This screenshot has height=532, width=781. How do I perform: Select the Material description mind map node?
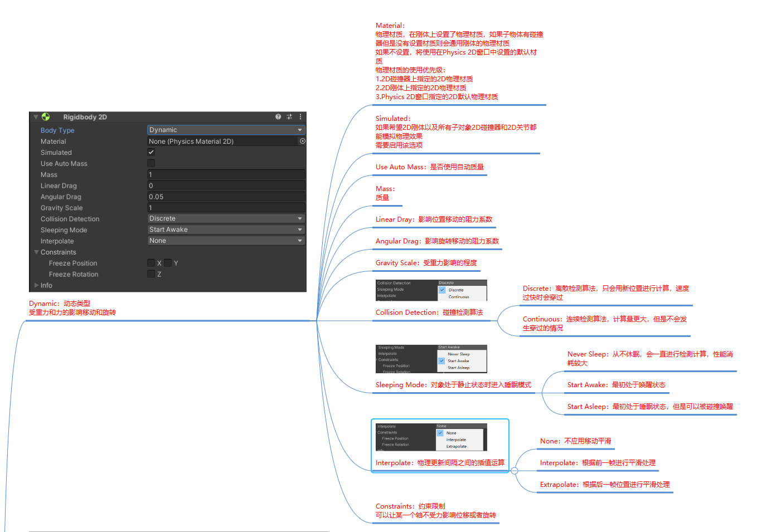pos(459,61)
